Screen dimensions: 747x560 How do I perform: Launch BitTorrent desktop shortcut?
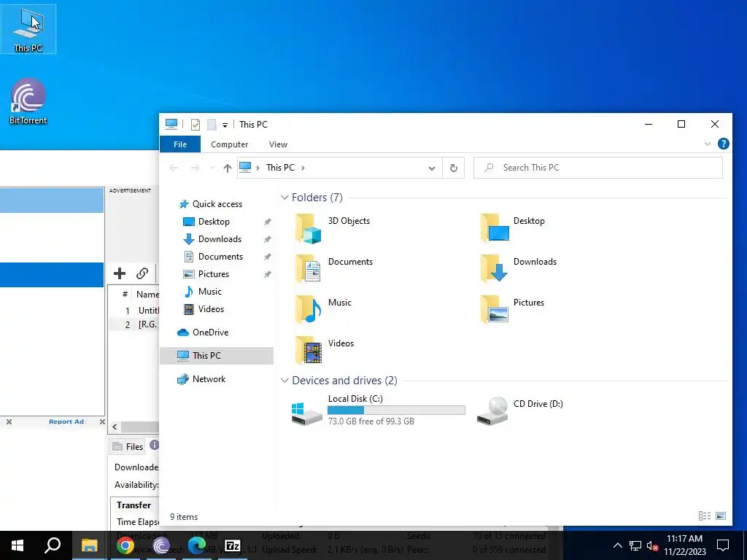click(28, 101)
